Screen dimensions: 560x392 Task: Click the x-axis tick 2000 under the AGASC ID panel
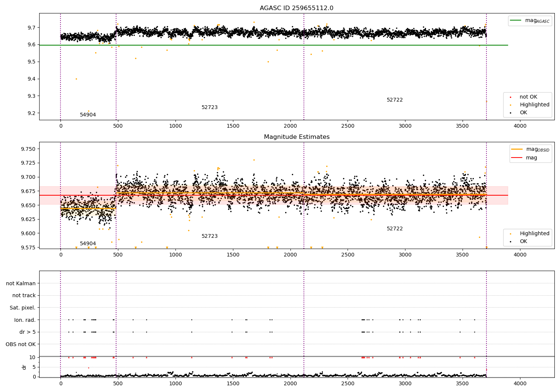click(x=290, y=126)
